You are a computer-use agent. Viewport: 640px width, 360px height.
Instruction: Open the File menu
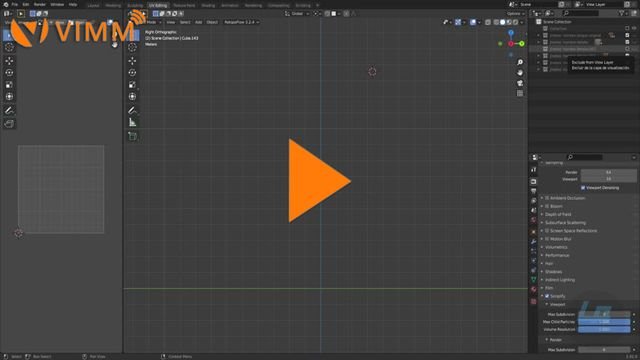click(15, 4)
